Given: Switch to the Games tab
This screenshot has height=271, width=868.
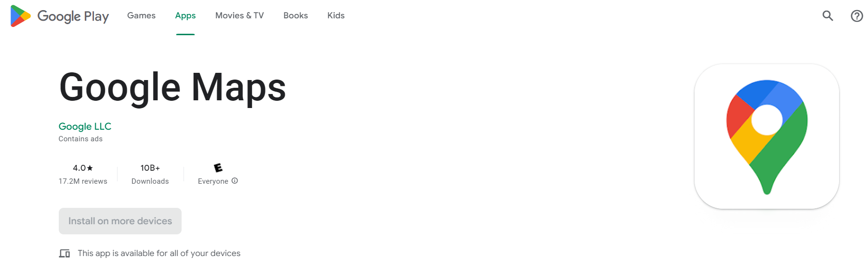Looking at the screenshot, I should click(141, 15).
